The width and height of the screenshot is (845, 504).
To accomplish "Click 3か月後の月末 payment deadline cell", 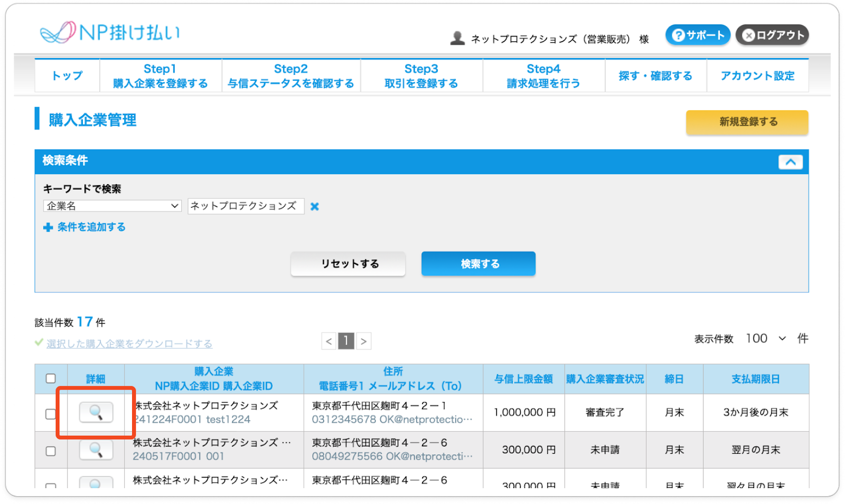I will coord(756,412).
